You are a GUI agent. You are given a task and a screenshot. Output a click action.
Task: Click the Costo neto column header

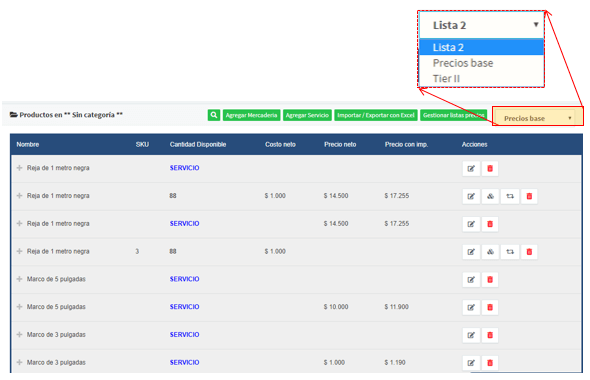point(280,144)
